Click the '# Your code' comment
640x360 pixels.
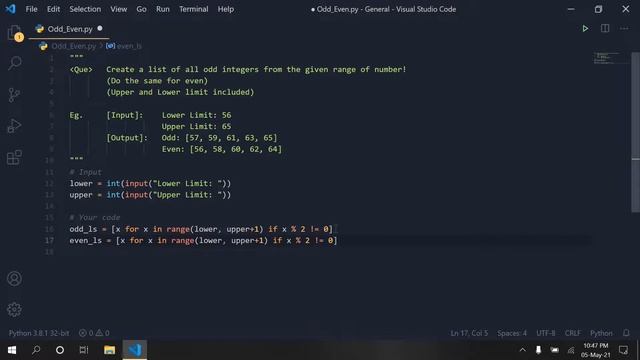coord(95,218)
